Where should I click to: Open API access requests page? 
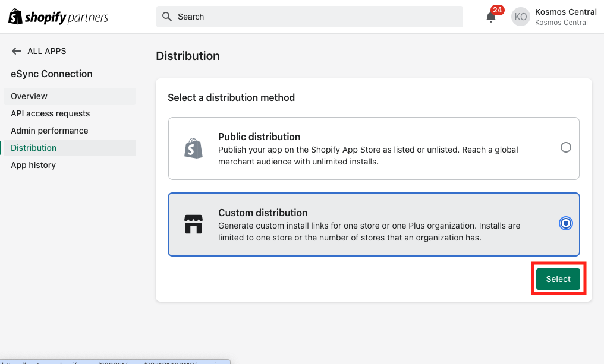51,113
